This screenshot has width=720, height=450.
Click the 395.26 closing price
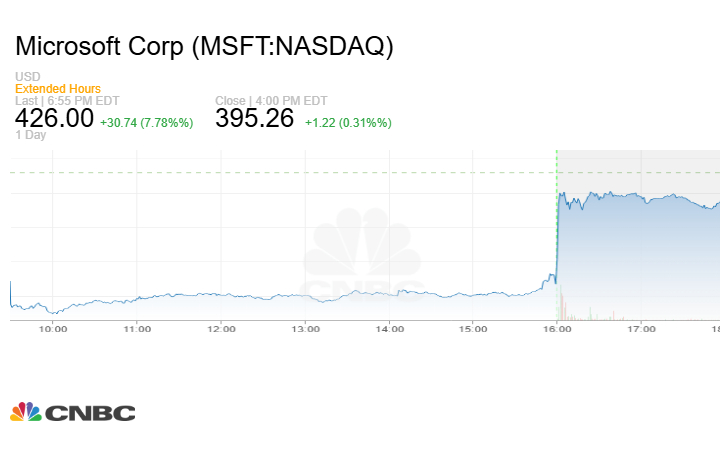[254, 118]
